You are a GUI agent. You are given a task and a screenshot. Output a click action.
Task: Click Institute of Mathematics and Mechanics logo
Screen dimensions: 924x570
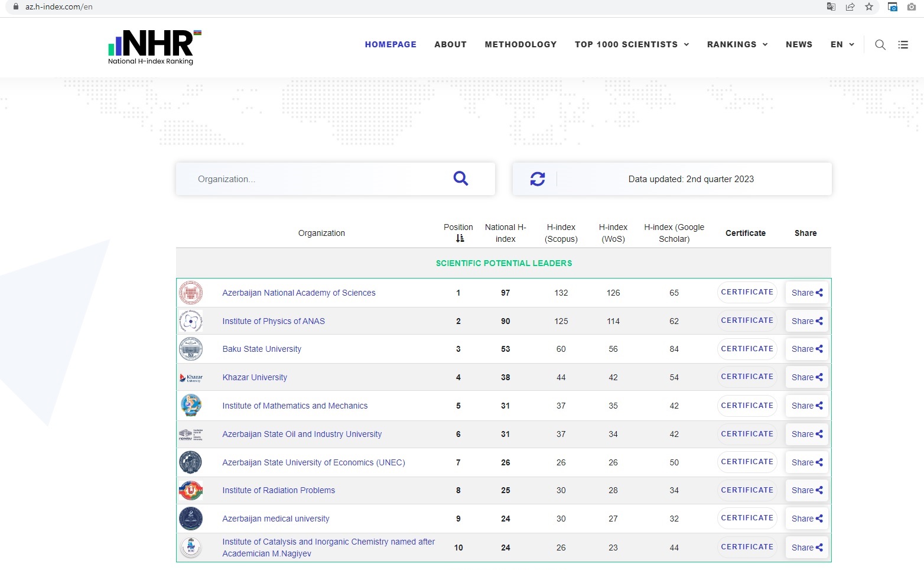coord(191,406)
